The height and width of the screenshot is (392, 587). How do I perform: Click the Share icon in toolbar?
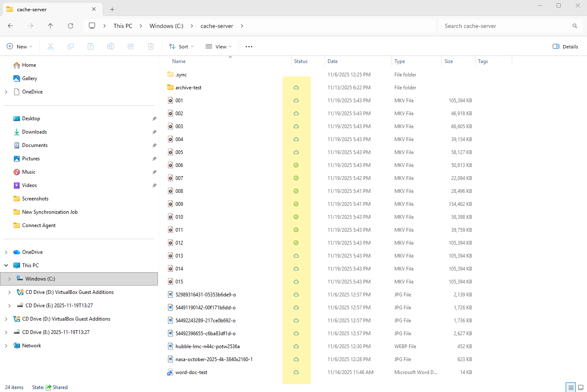click(x=131, y=47)
